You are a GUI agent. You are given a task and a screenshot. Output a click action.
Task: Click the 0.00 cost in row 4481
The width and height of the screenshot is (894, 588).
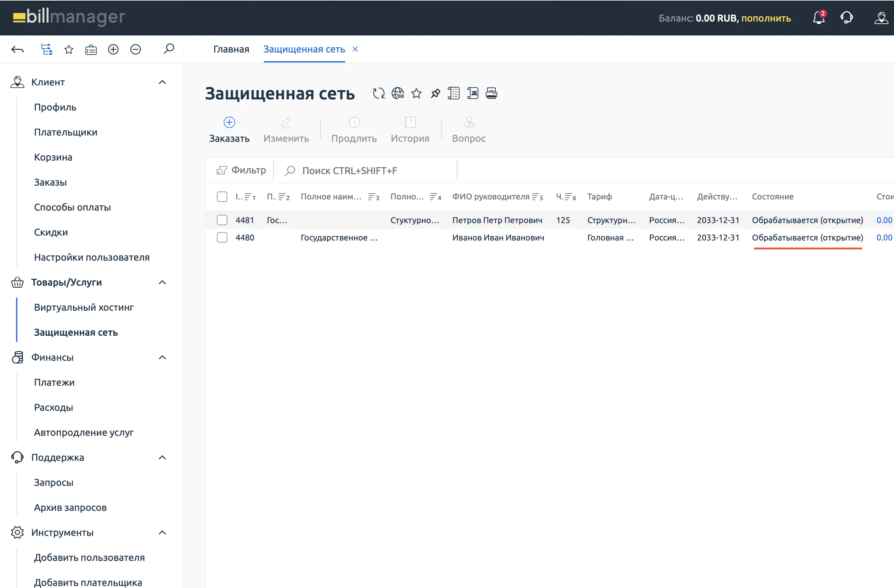point(884,220)
